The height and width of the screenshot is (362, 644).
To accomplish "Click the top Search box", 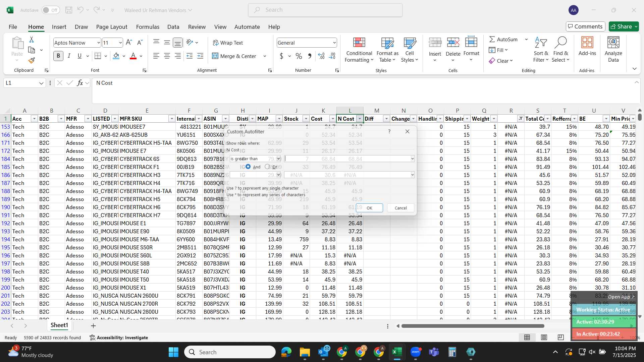I will (325, 10).
